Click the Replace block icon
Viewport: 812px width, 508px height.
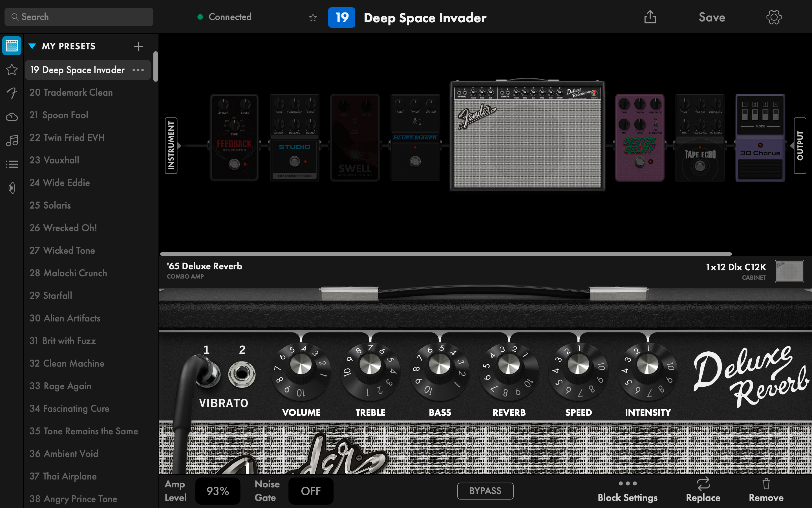(x=703, y=483)
